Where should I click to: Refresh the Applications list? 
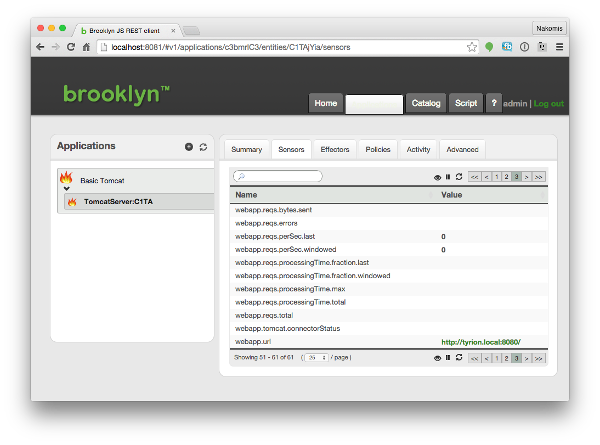click(203, 147)
